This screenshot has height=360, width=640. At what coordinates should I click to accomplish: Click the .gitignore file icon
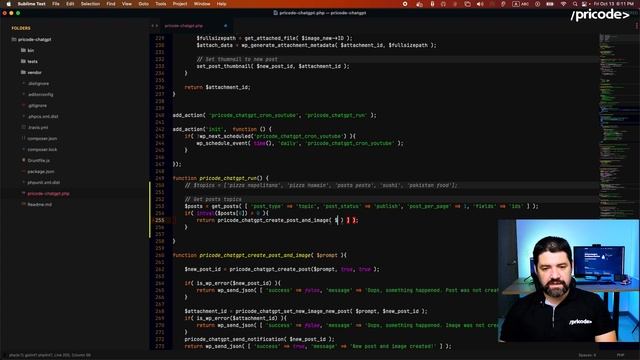click(24, 105)
